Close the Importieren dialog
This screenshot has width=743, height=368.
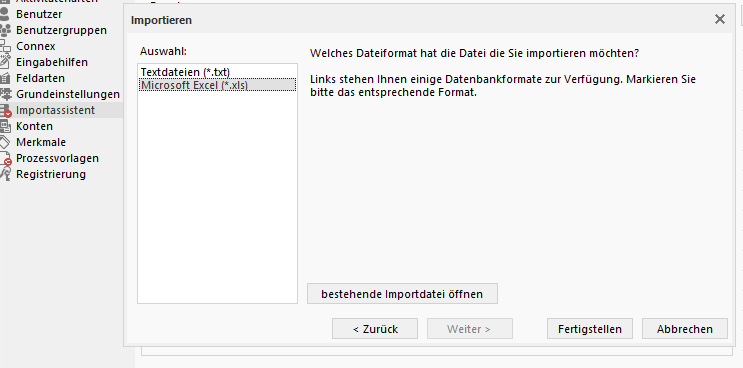[720, 19]
